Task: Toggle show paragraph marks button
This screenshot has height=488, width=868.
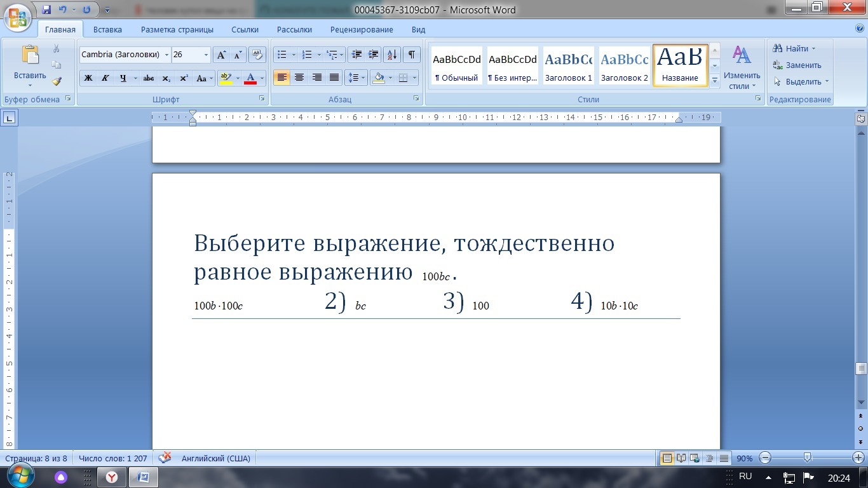Action: (411, 55)
